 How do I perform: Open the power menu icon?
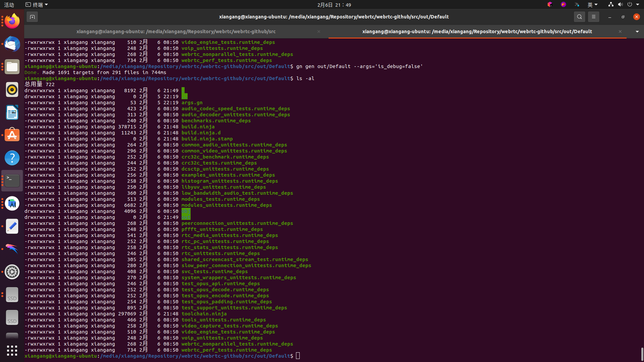point(630,5)
